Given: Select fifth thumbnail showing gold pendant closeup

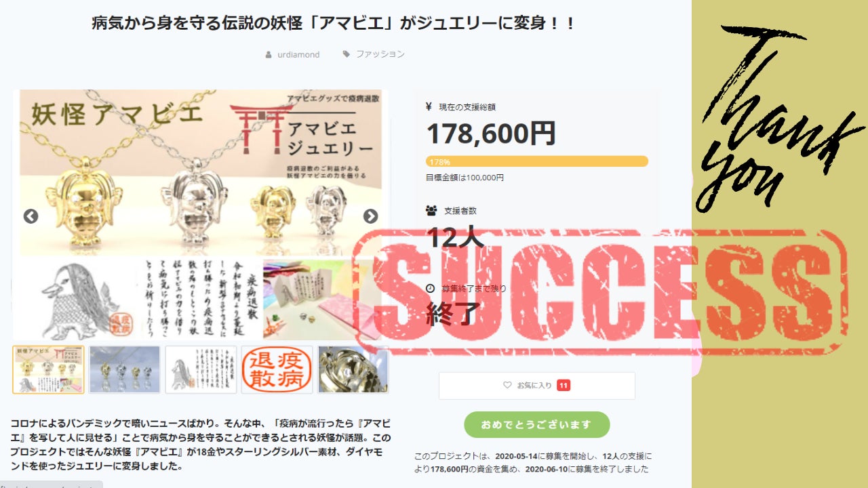Looking at the screenshot, I should [353, 369].
